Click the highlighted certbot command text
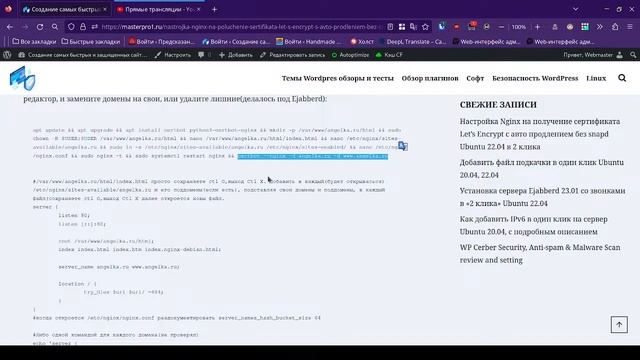Image resolution: width=640 pixels, height=360 pixels. pos(313,156)
